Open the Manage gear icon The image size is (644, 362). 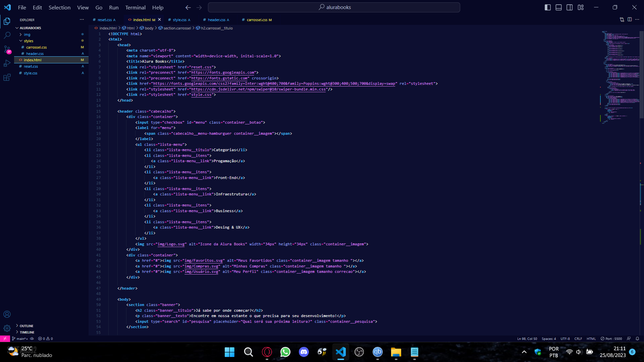pos(7,328)
